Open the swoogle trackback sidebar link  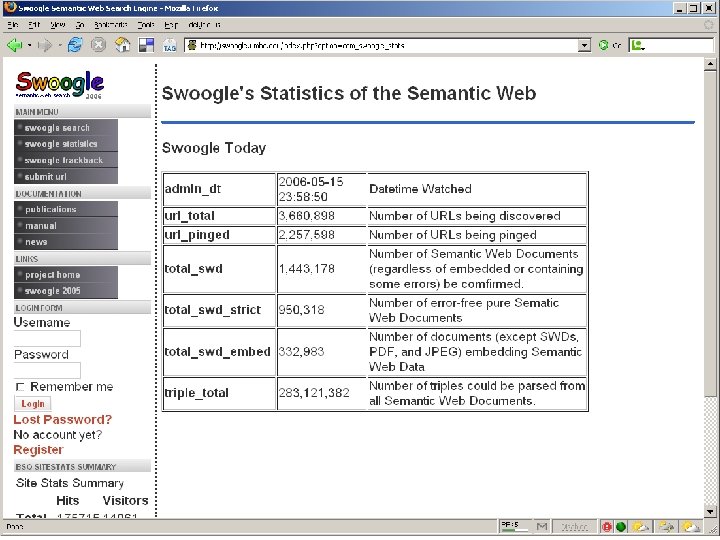coord(66,160)
